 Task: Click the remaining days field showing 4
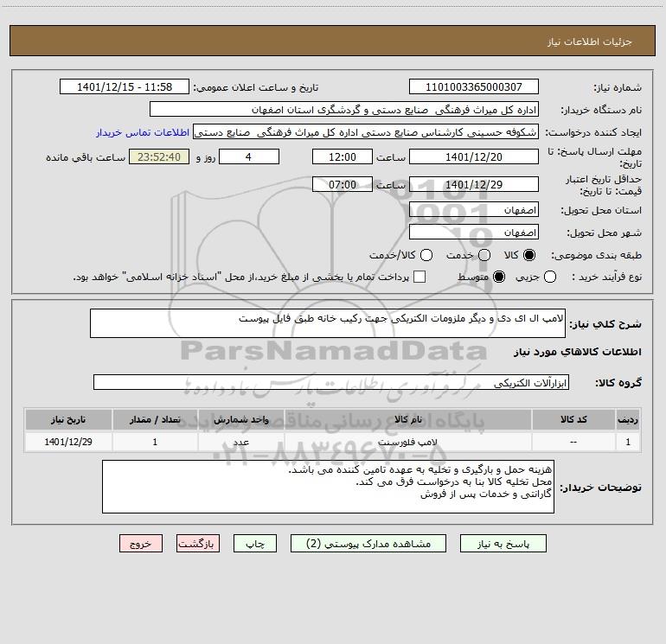(249, 156)
